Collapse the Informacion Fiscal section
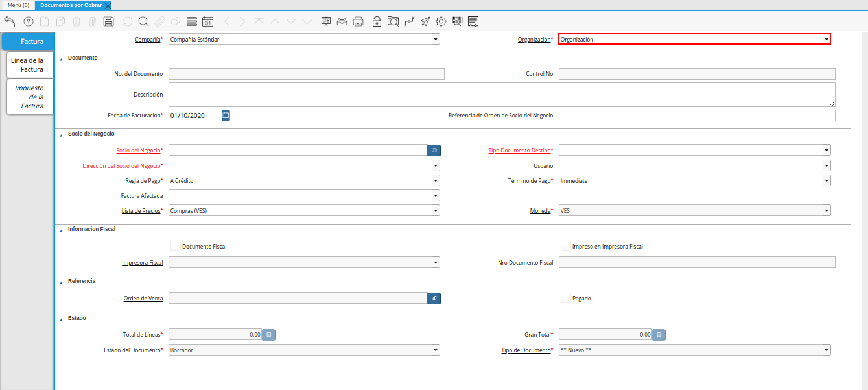This screenshot has width=868, height=390. [62, 230]
